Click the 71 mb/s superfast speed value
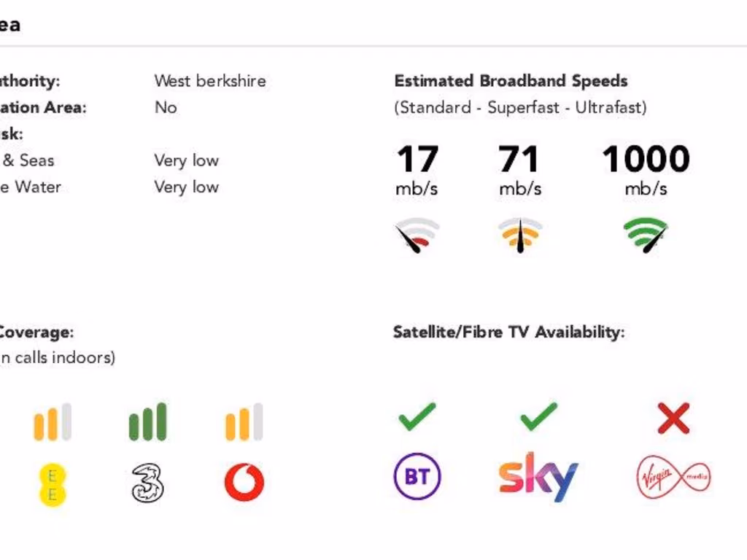The width and height of the screenshot is (747, 560). pyautogui.click(x=519, y=160)
